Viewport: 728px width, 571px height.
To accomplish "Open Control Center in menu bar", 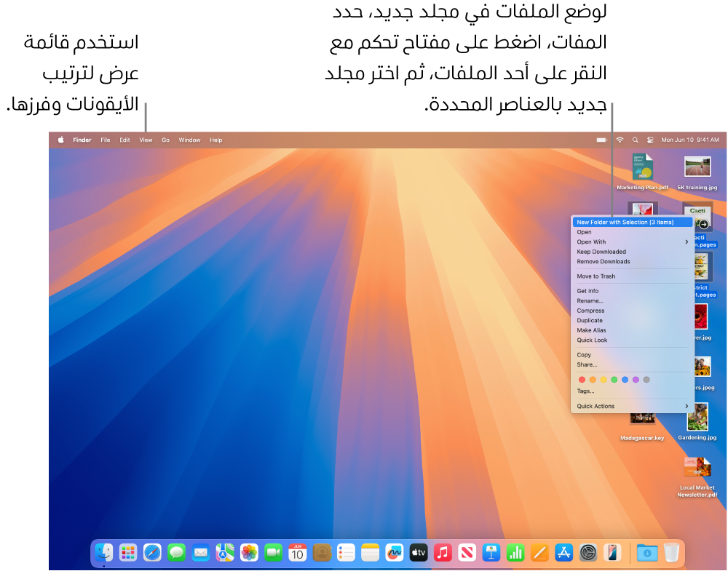I will pos(650,140).
